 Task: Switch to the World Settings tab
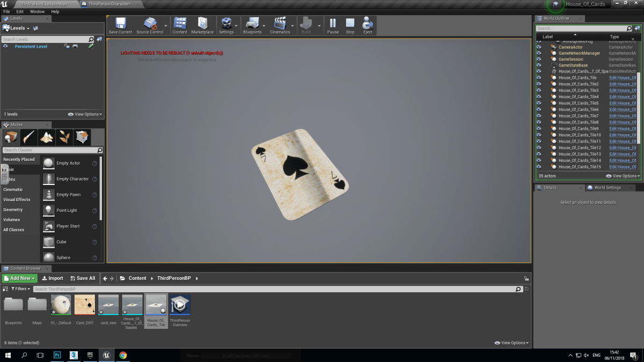point(606,188)
